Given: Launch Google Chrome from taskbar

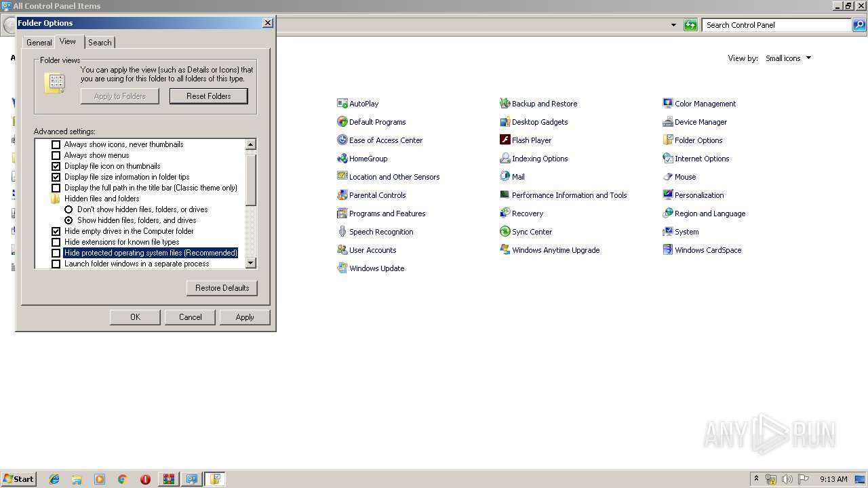Looking at the screenshot, I should 123,479.
